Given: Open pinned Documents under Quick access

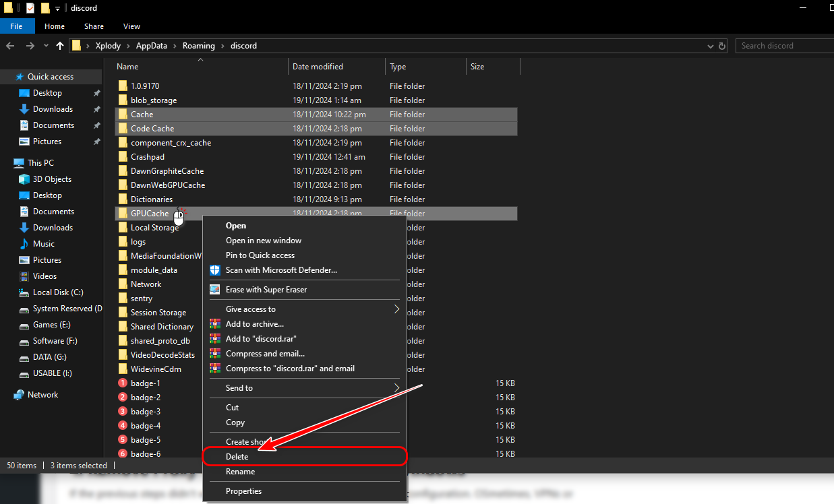Looking at the screenshot, I should 53,125.
